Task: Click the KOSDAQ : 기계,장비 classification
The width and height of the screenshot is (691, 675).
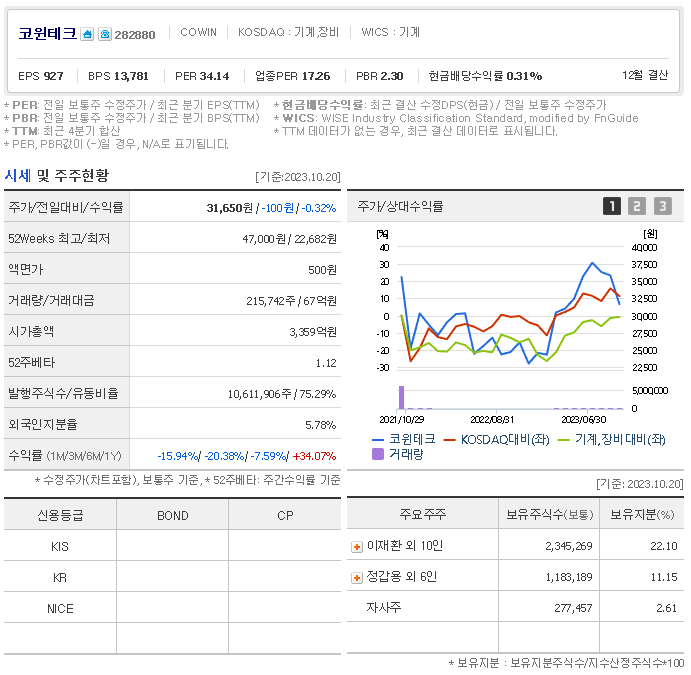Action: point(288,32)
